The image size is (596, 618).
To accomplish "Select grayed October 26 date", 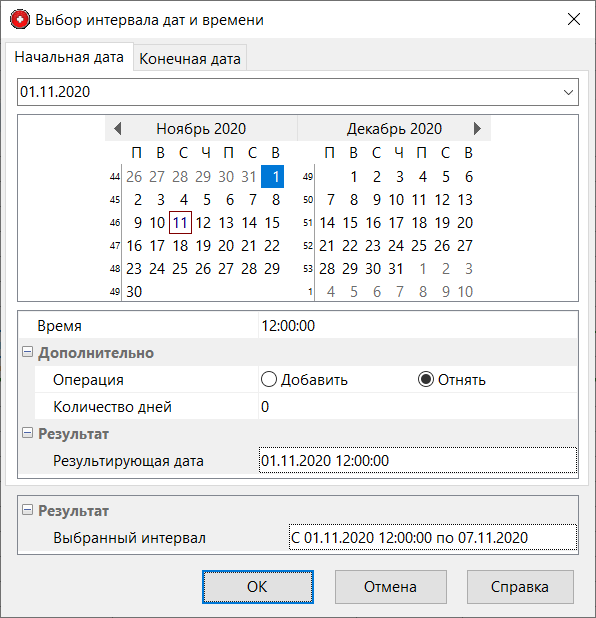I will [x=134, y=177].
